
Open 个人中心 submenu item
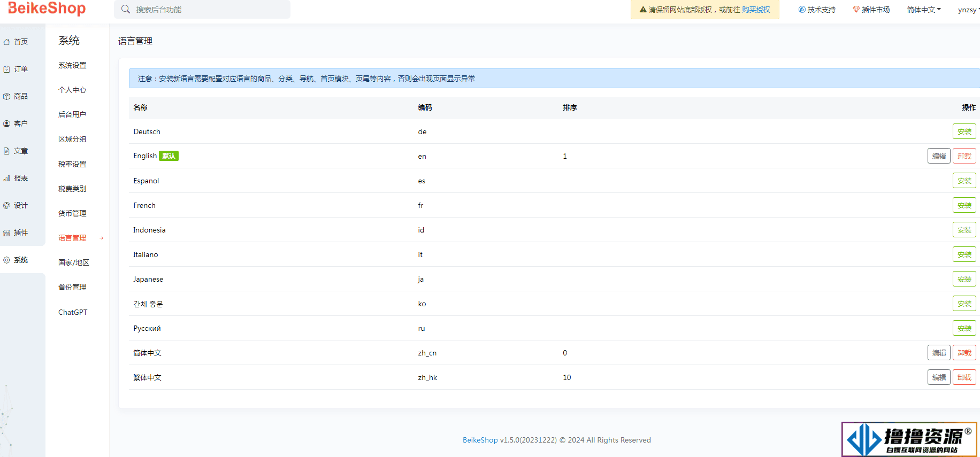[72, 90]
